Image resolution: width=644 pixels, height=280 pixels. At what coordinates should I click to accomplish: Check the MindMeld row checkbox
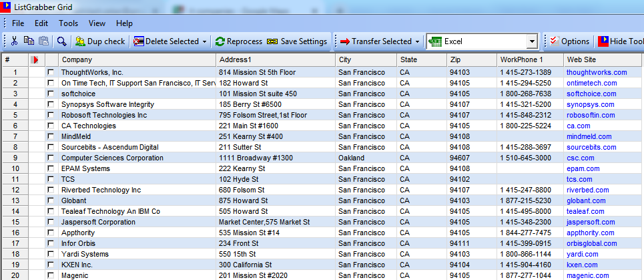51,136
